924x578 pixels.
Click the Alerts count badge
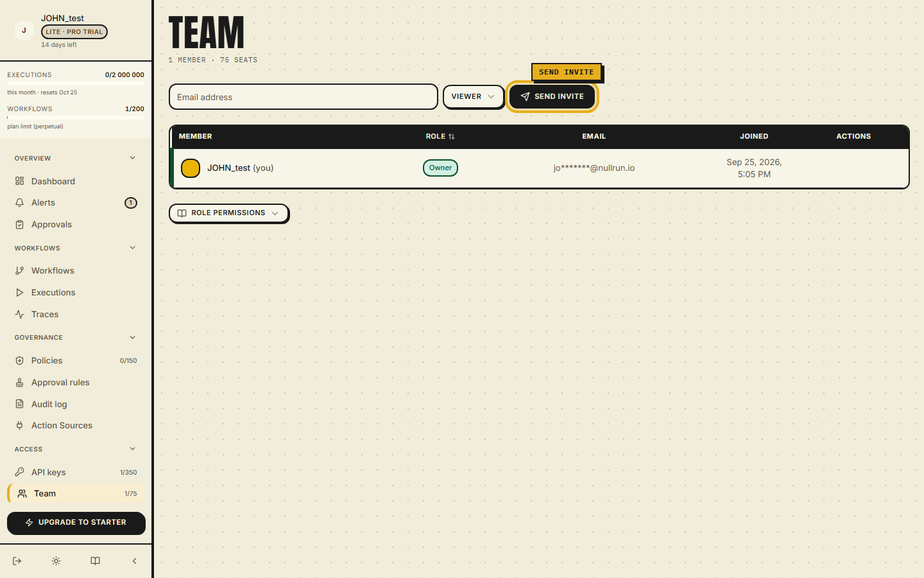click(131, 203)
